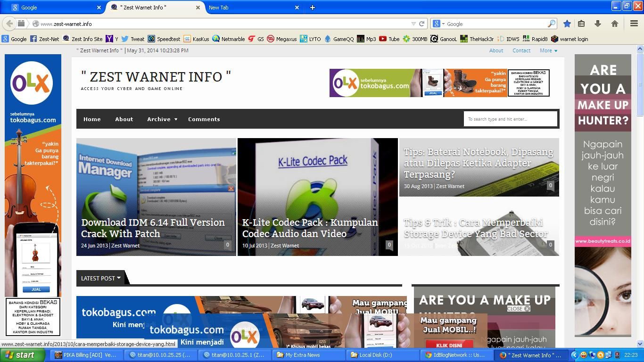Open the LYTO bookmark

pyautogui.click(x=311, y=39)
